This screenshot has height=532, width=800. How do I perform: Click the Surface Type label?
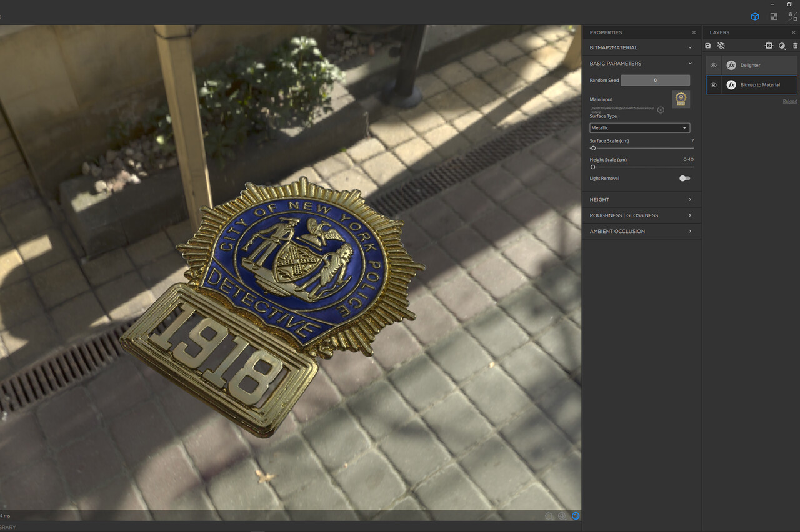point(603,116)
